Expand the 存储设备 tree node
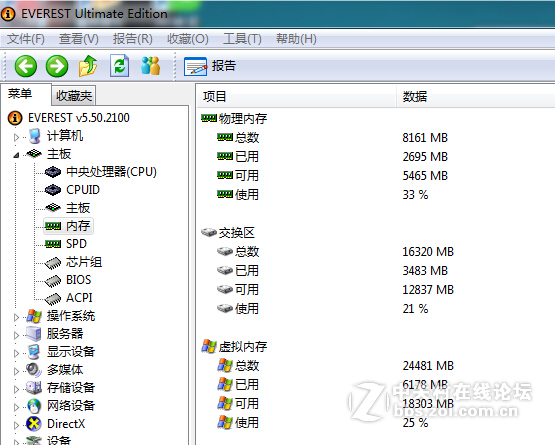The image size is (555, 445). (16, 389)
